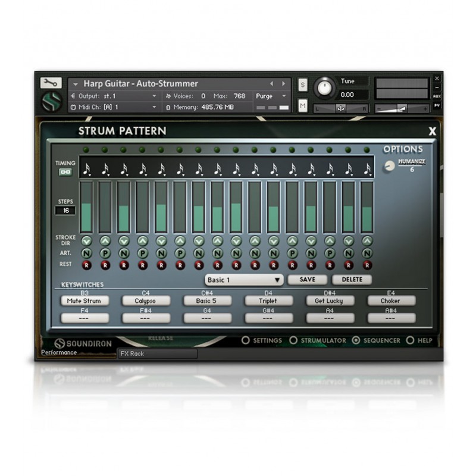
Task: Click the Calypso keyswitch button
Action: 146,301
